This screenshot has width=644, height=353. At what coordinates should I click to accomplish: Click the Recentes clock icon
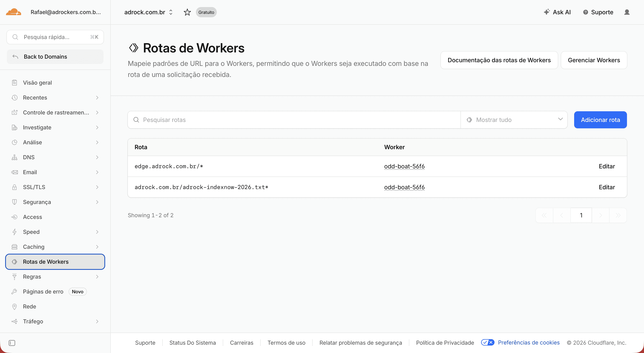(14, 98)
